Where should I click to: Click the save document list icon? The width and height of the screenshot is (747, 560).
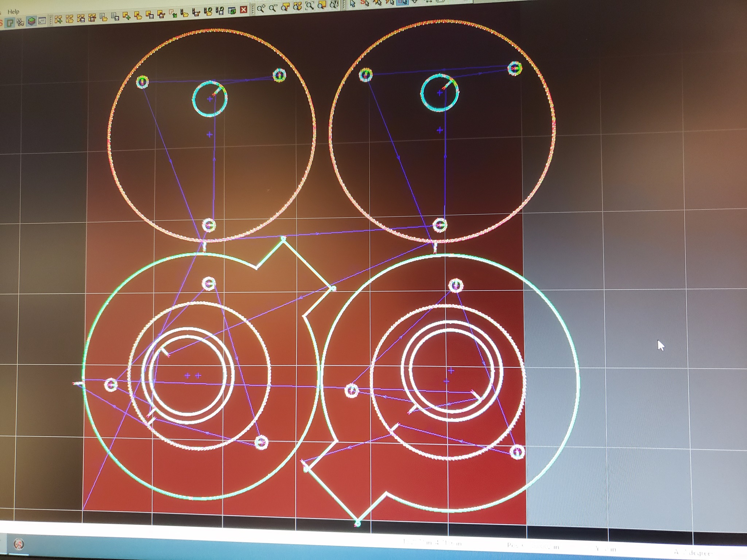pyautogui.click(x=115, y=16)
